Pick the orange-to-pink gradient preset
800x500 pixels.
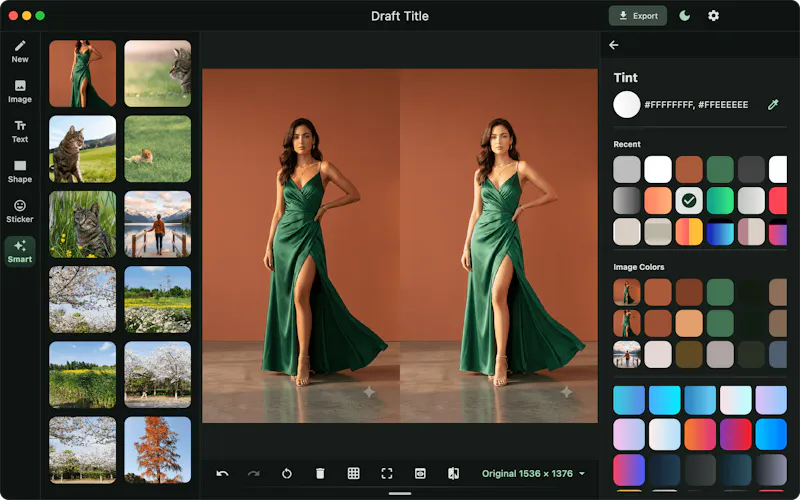tap(700, 435)
